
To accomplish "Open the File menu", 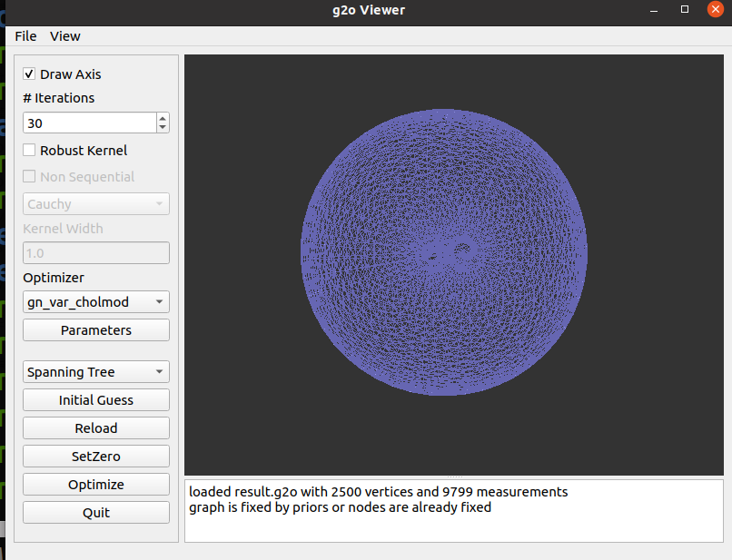I will (x=25, y=36).
